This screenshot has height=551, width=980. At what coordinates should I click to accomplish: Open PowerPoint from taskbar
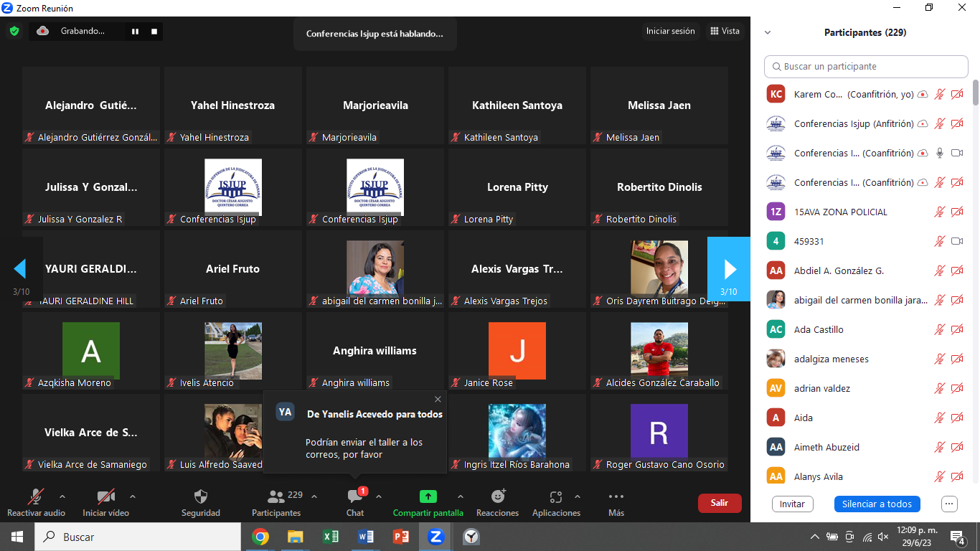click(x=401, y=537)
